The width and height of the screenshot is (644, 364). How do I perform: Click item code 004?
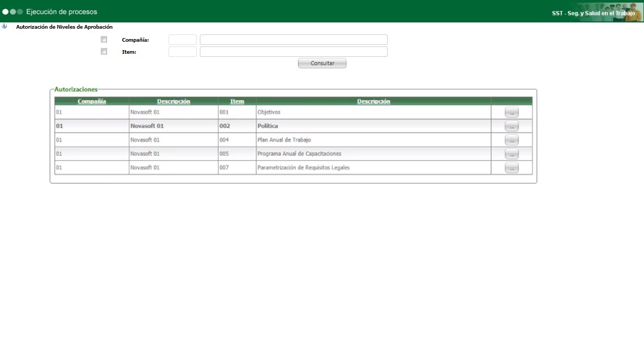(224, 140)
